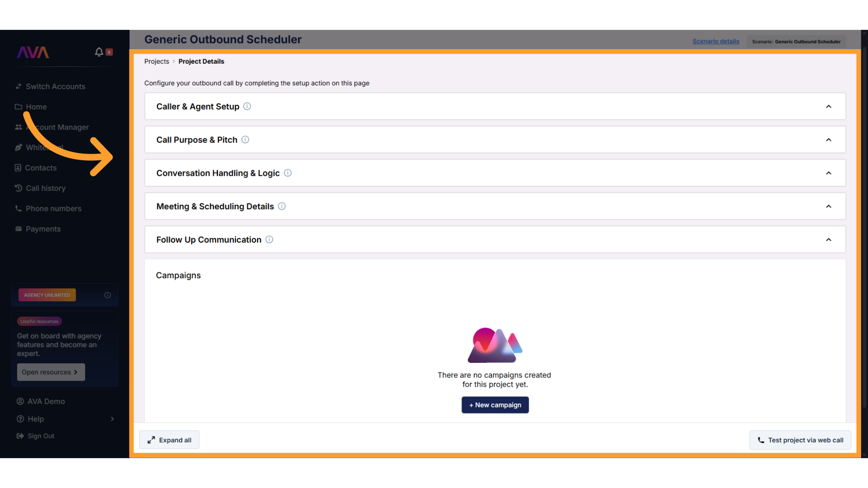
Task: Click the Expand all button
Action: (169, 440)
